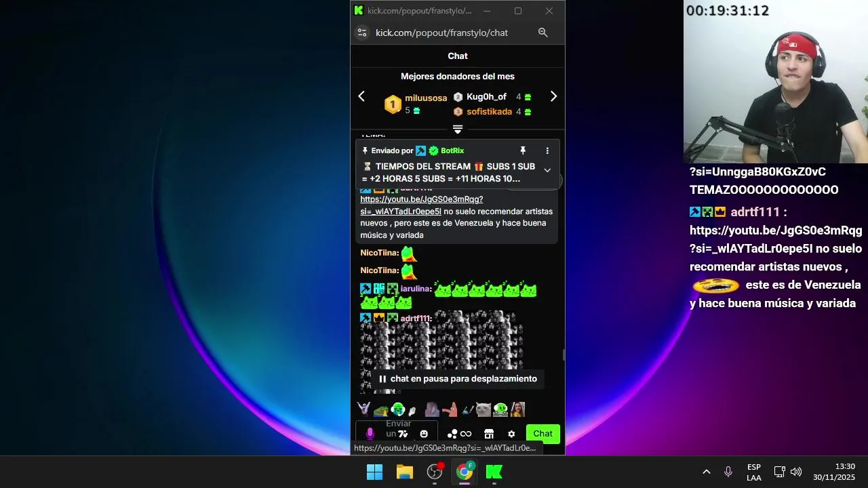Image resolution: width=868 pixels, height=488 pixels.
Task: Unpin the pinned message via pin icon
Action: (523, 150)
